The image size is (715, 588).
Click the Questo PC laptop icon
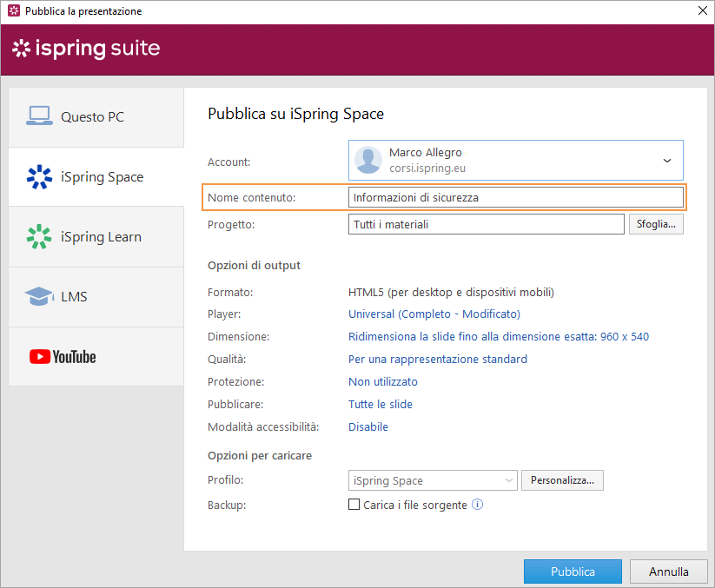pyautogui.click(x=39, y=116)
